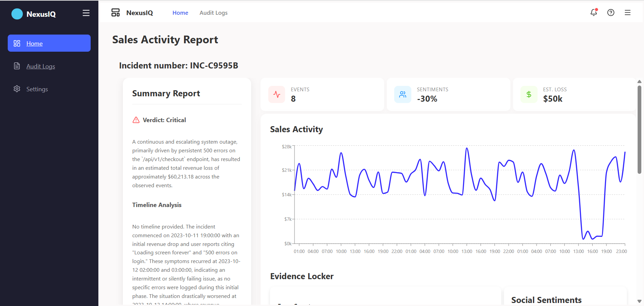The width and height of the screenshot is (644, 306).
Task: Click the Events activity pulse icon
Action: [x=277, y=94]
